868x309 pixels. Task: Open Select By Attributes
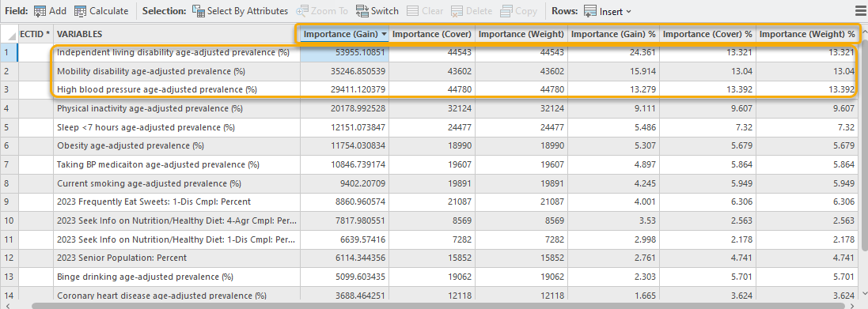pos(240,11)
